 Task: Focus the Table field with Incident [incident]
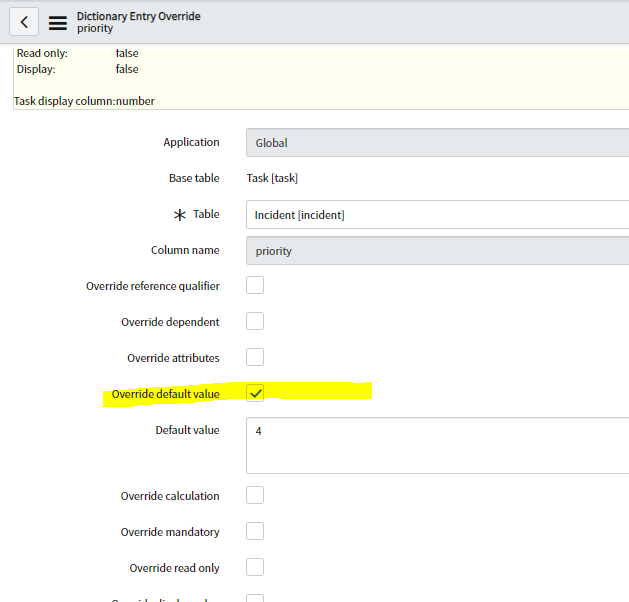point(437,215)
